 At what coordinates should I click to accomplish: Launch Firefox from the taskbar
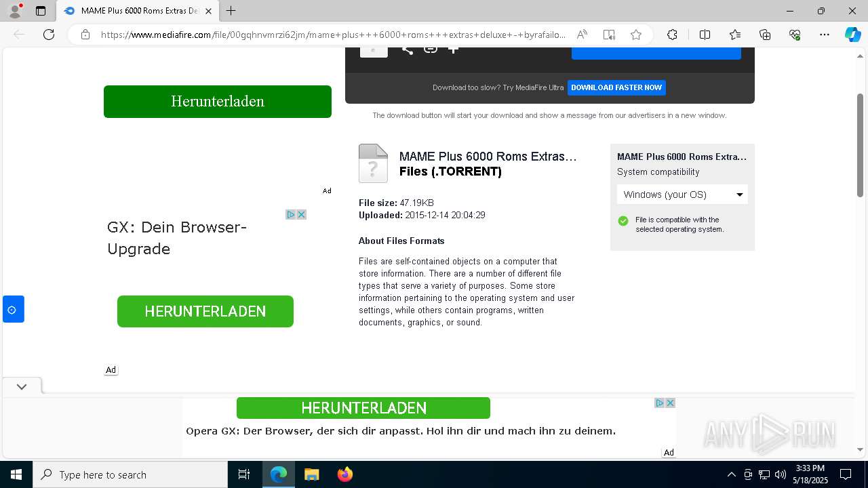point(345,474)
